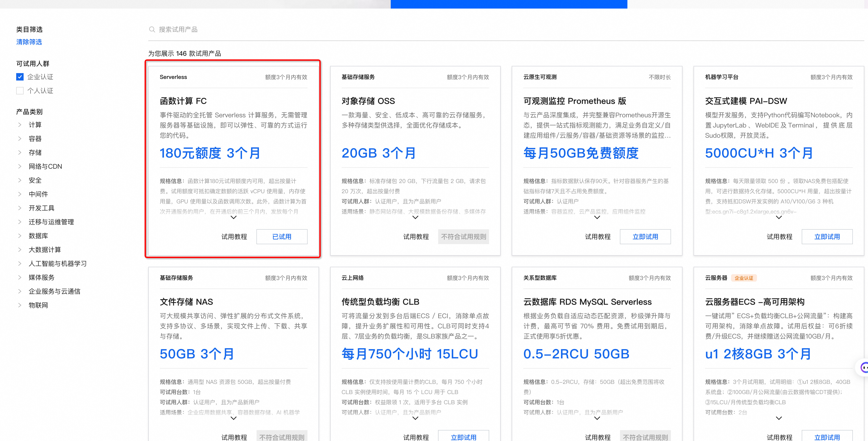Check the 个人认证 checkbox
This screenshot has width=868, height=441.
tap(20, 91)
